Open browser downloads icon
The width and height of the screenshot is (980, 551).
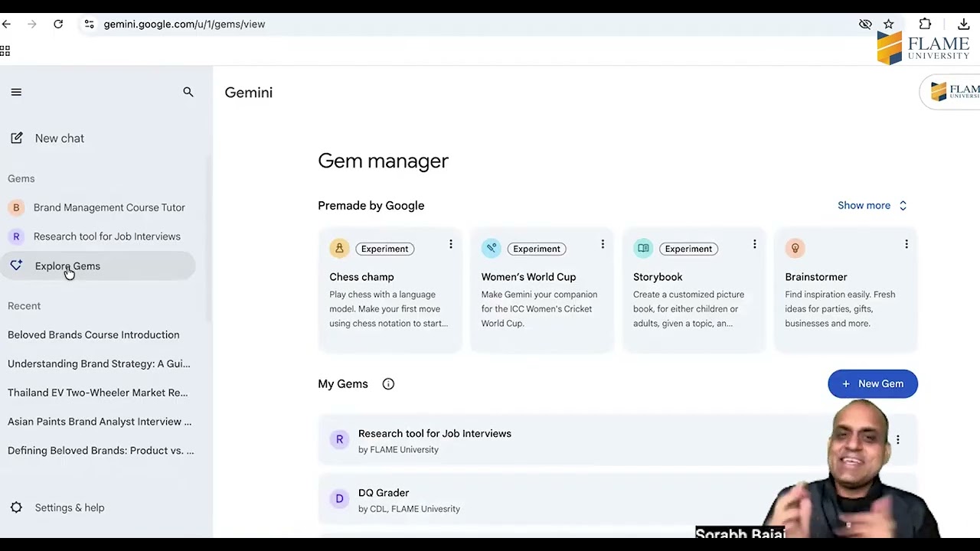click(x=964, y=24)
